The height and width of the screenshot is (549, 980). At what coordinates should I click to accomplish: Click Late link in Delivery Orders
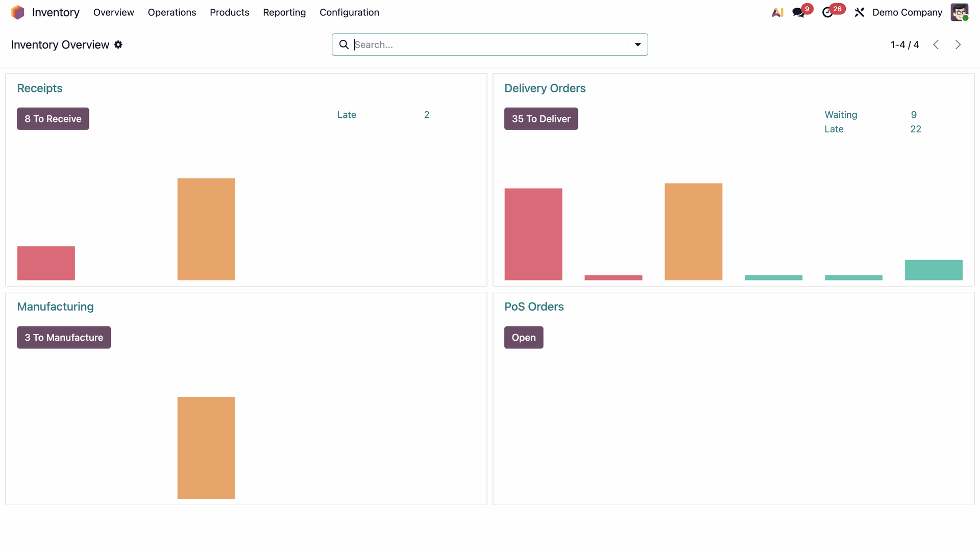[x=834, y=129]
